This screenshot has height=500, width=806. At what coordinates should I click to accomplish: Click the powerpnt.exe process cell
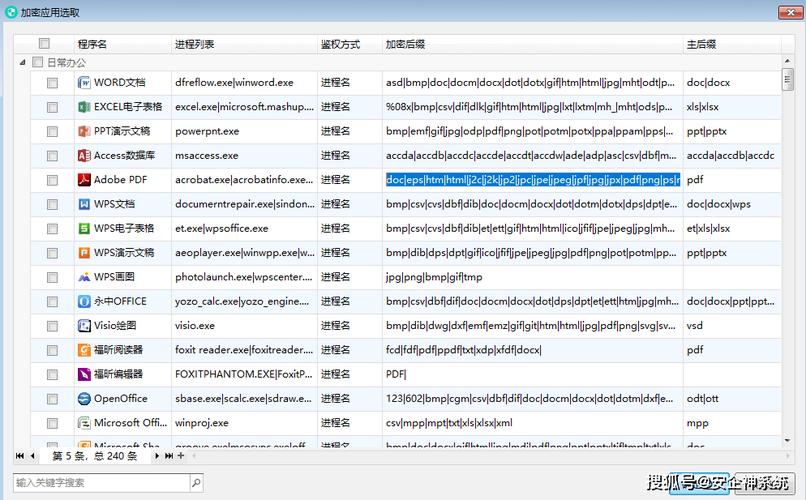[245, 132]
